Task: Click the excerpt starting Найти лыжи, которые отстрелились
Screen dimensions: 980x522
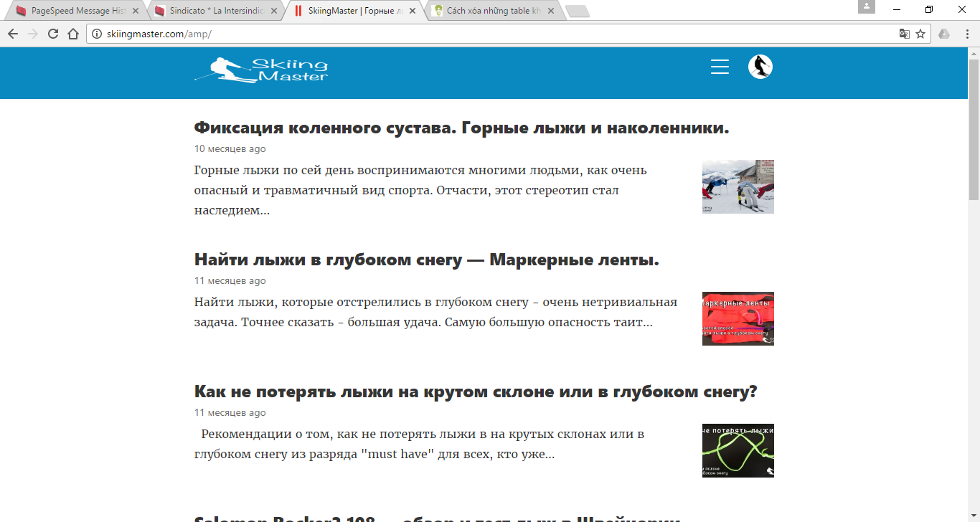Action: tap(436, 313)
